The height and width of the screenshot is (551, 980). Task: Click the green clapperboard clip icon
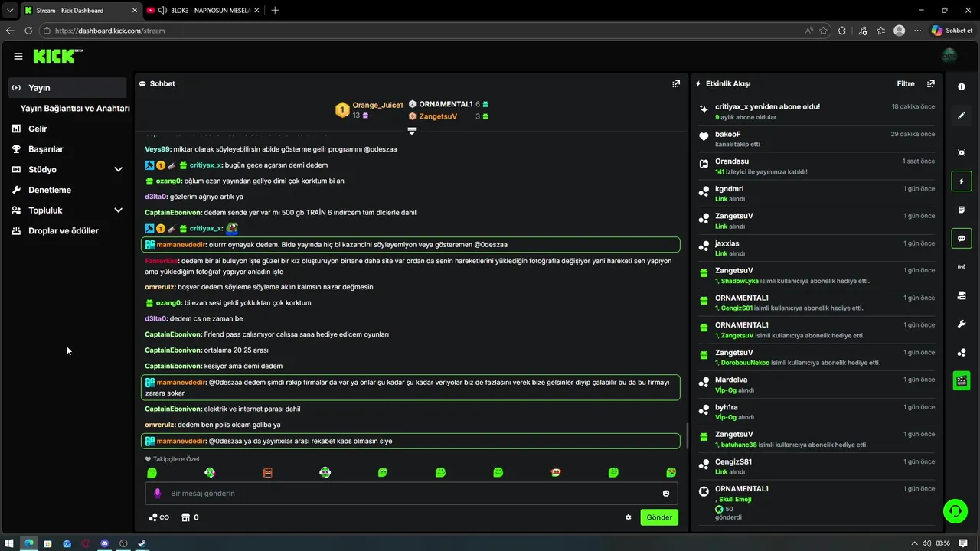click(962, 380)
